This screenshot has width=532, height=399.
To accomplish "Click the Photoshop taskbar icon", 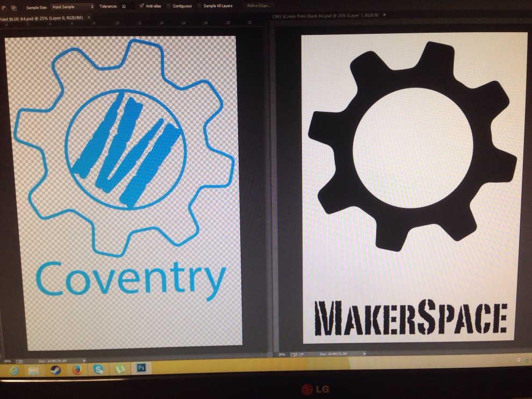I will coord(141,367).
